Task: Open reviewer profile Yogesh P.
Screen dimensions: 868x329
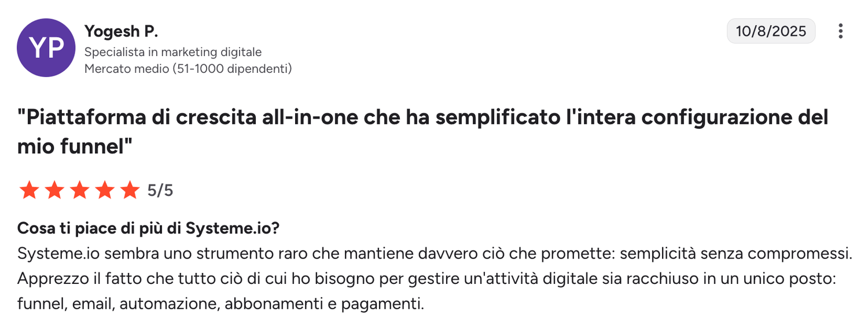Action: [x=121, y=31]
